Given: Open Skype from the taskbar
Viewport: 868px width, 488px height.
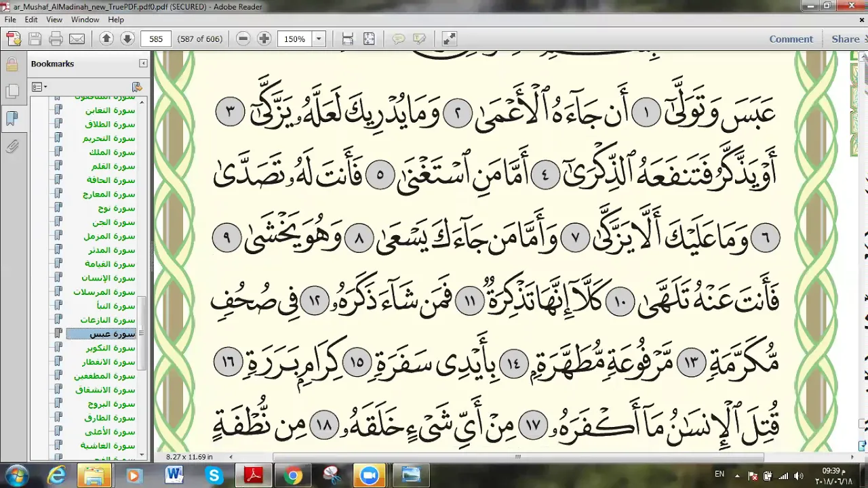Looking at the screenshot, I should (x=214, y=476).
